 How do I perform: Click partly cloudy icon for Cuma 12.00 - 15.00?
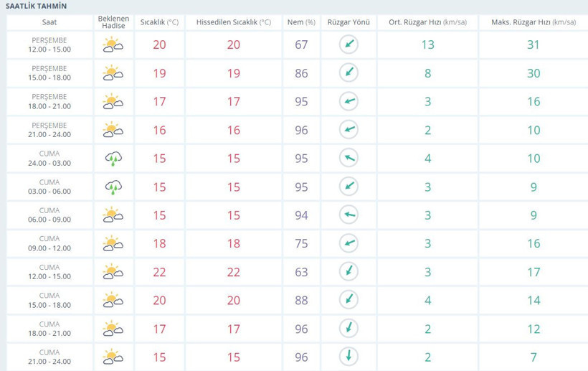click(x=113, y=271)
